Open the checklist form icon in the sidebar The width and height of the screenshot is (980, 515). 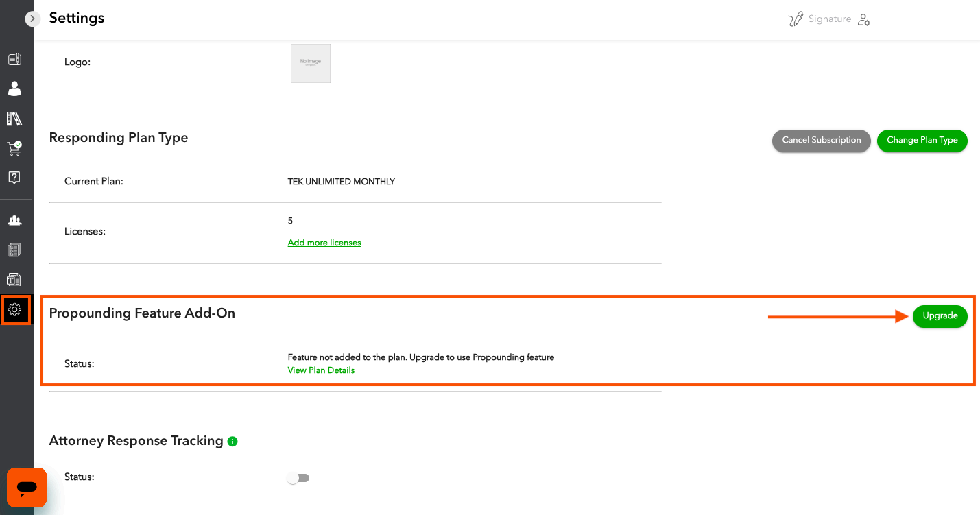tap(14, 250)
